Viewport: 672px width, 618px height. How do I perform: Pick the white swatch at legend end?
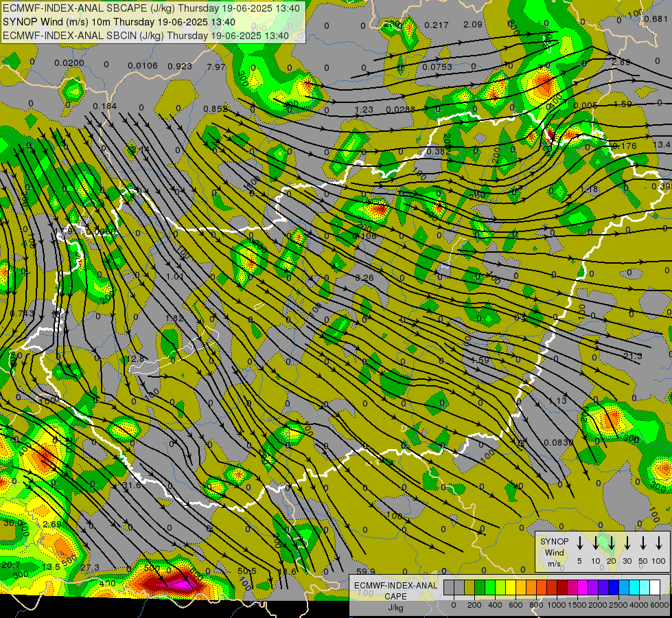pyautogui.click(x=654, y=587)
